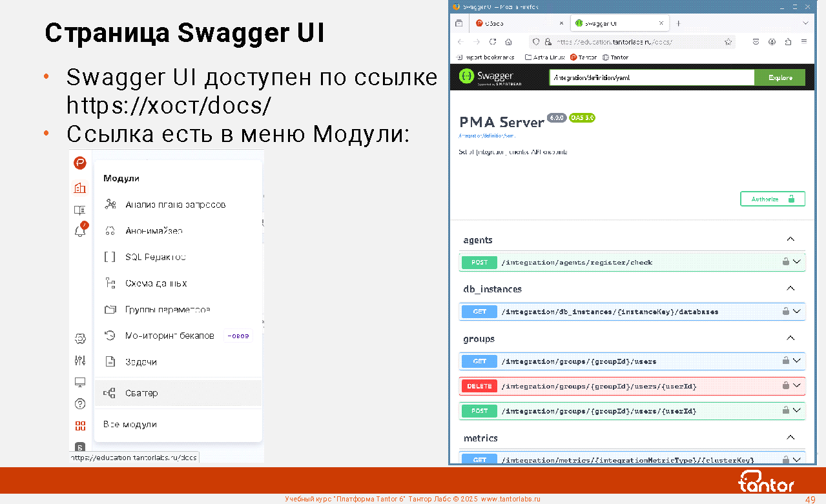Viewport: 826px width, 504px height.
Task: Open SQL Редактор from the modules menu
Action: [155, 257]
